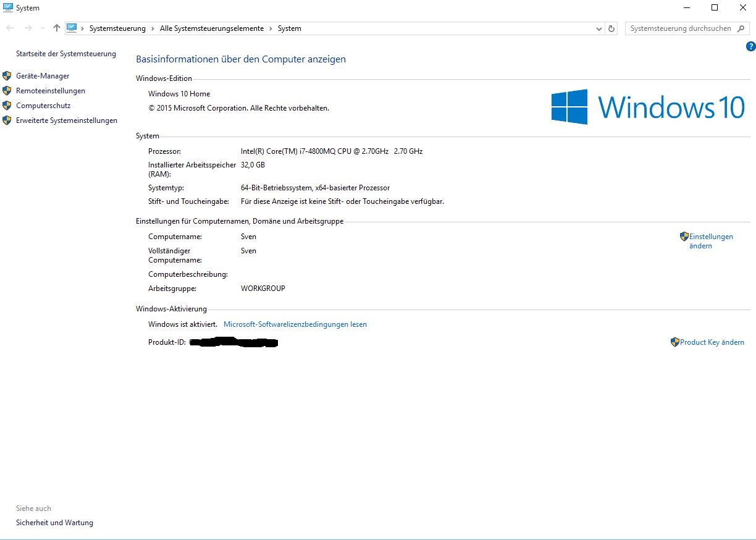The image size is (756, 540).
Task: Select the Windows 10 Home text
Action: [179, 94]
